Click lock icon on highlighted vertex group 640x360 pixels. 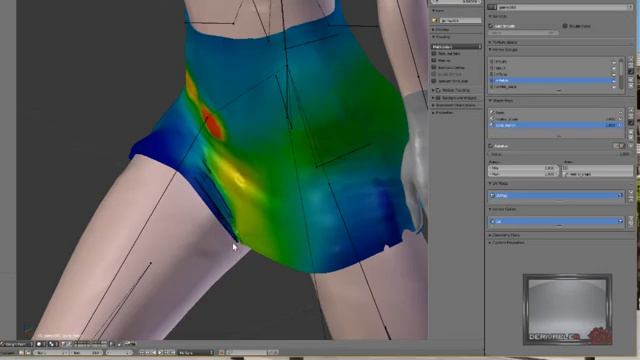tap(614, 81)
